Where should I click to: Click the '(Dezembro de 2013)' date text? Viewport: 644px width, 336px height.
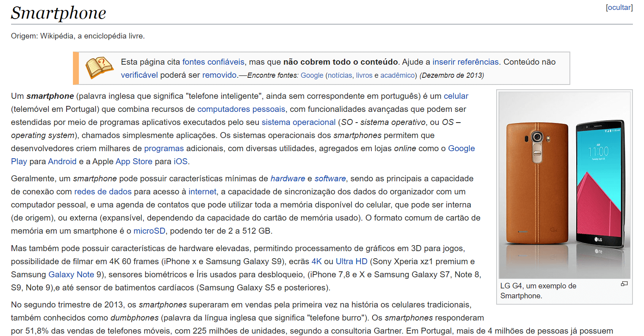click(x=452, y=75)
